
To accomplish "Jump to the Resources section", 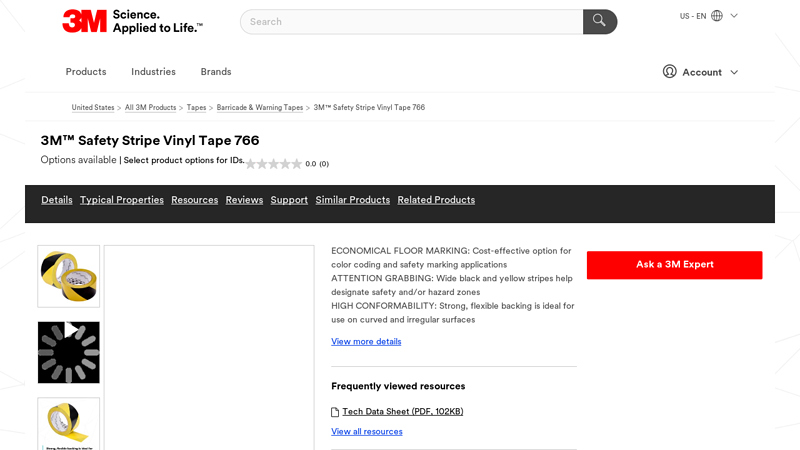I will pos(194,200).
